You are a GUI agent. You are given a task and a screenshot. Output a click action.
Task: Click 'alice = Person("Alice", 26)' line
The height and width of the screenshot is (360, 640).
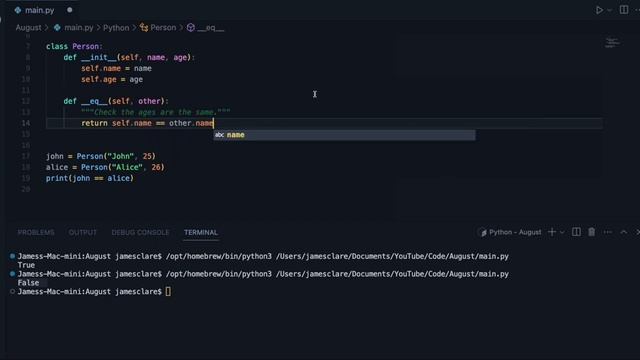(x=105, y=167)
